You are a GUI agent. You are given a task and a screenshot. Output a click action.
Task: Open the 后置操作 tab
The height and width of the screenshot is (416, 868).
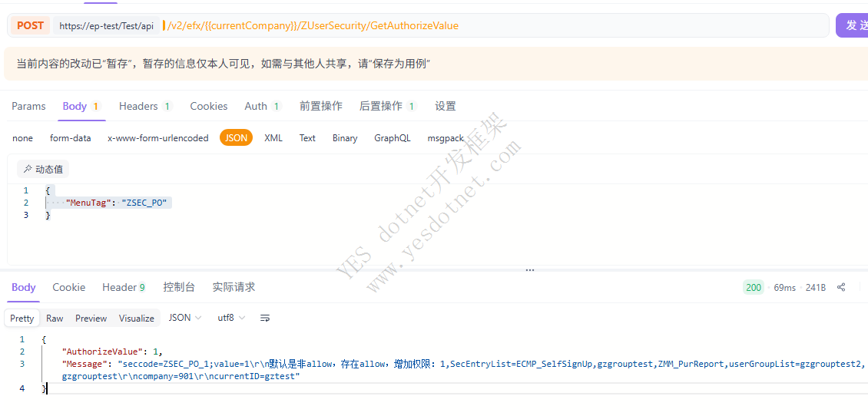(x=388, y=106)
